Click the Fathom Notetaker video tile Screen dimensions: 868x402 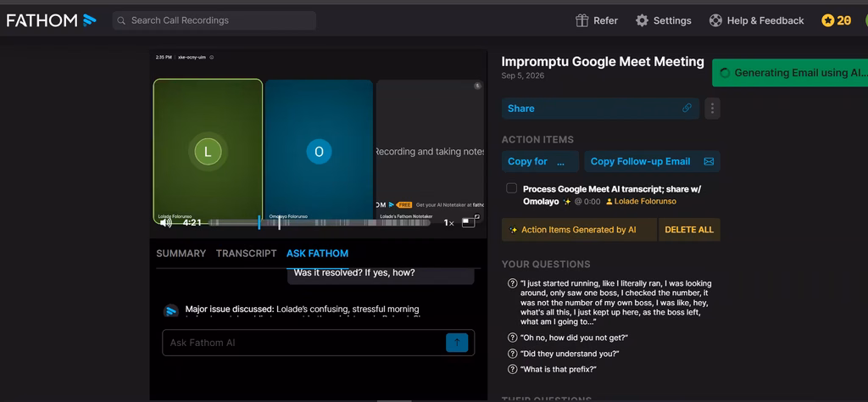tap(430, 151)
